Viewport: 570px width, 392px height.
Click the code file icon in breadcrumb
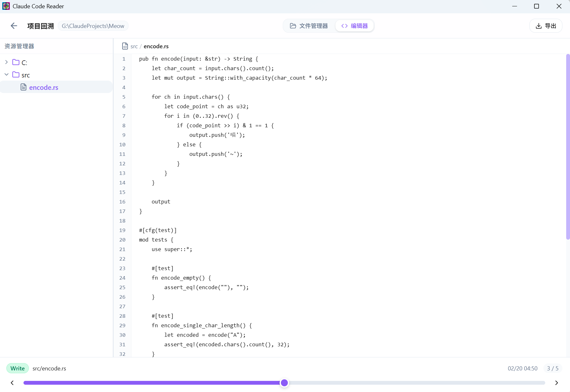125,46
